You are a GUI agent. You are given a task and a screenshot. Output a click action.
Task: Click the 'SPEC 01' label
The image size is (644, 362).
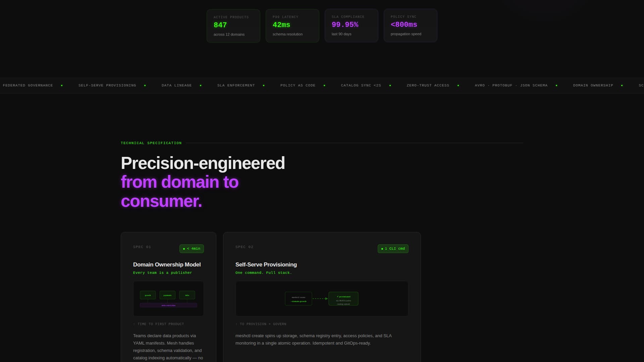pos(142,247)
